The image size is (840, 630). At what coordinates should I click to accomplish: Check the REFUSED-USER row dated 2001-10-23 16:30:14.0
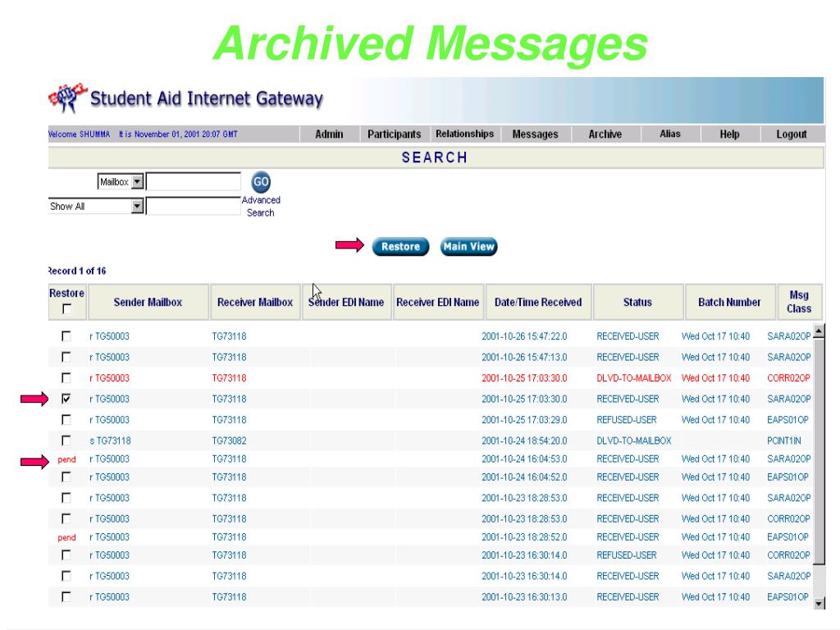(66, 555)
